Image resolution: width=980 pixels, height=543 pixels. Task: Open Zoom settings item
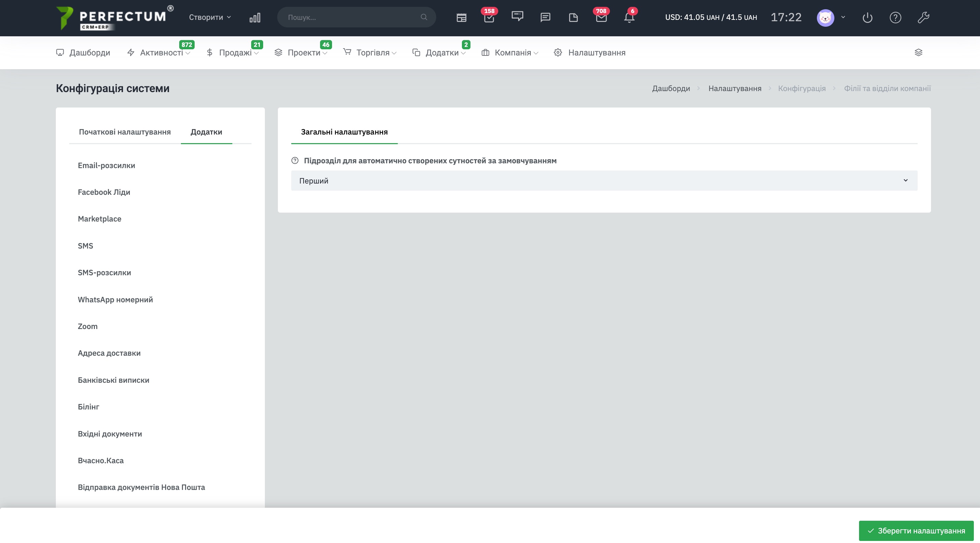(87, 326)
